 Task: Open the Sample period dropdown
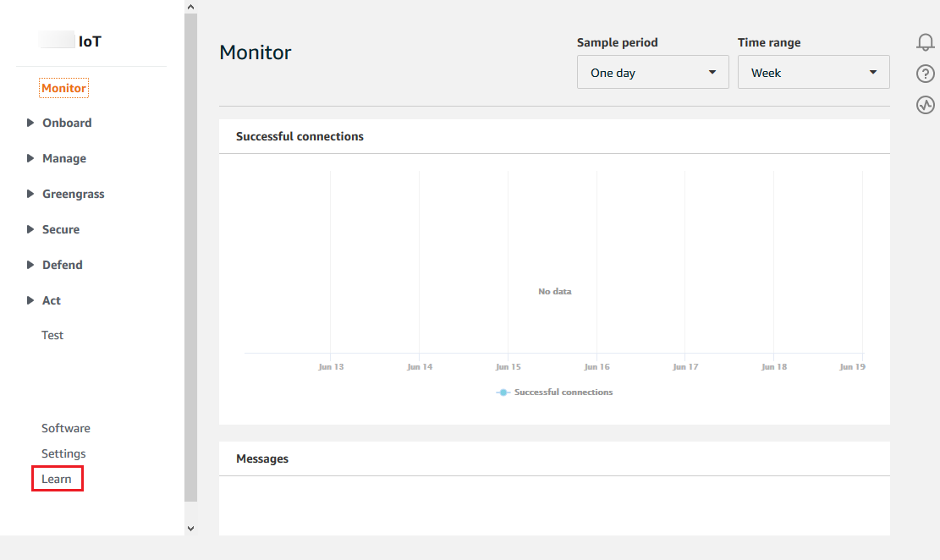(652, 73)
